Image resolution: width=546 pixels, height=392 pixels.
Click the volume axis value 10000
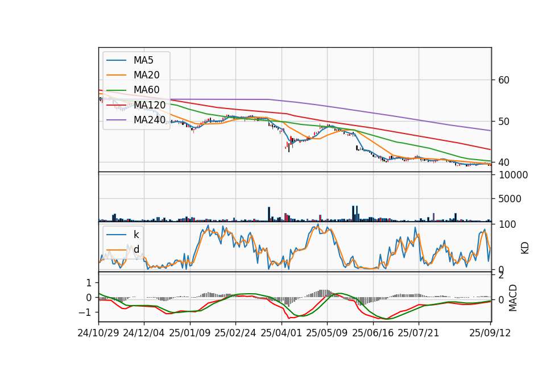[x=513, y=175]
